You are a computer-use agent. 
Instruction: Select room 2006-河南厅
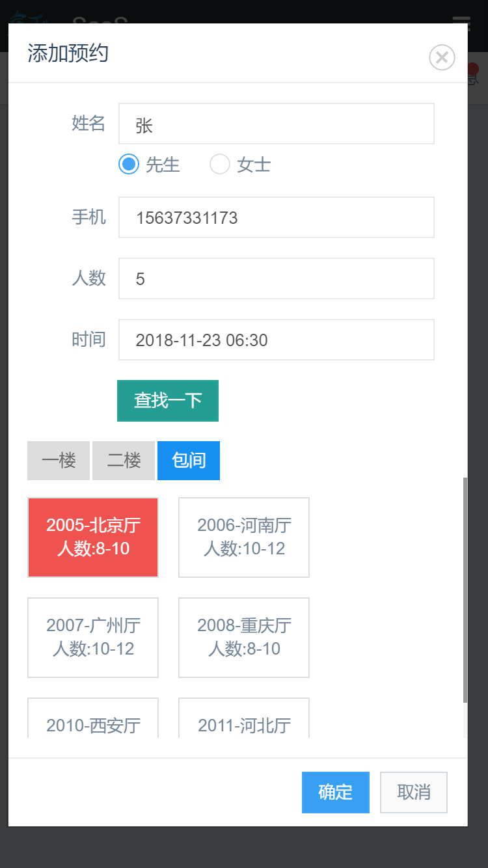tap(244, 537)
